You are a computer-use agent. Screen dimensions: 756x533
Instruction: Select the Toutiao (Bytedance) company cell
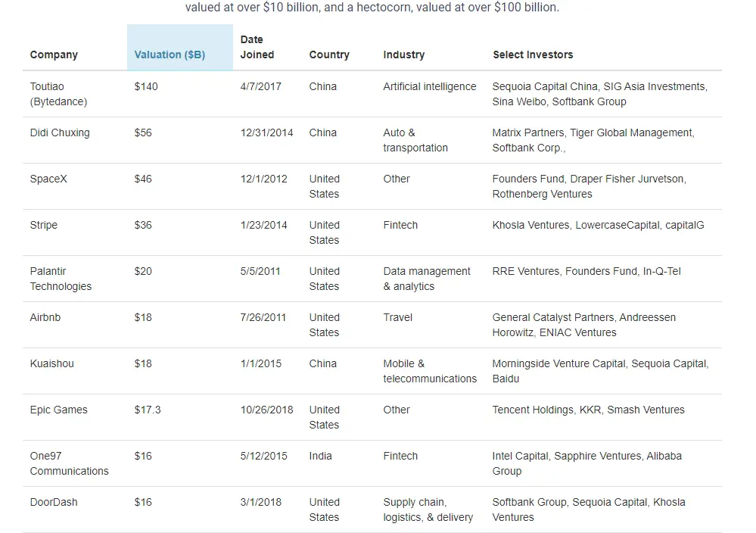(58, 94)
